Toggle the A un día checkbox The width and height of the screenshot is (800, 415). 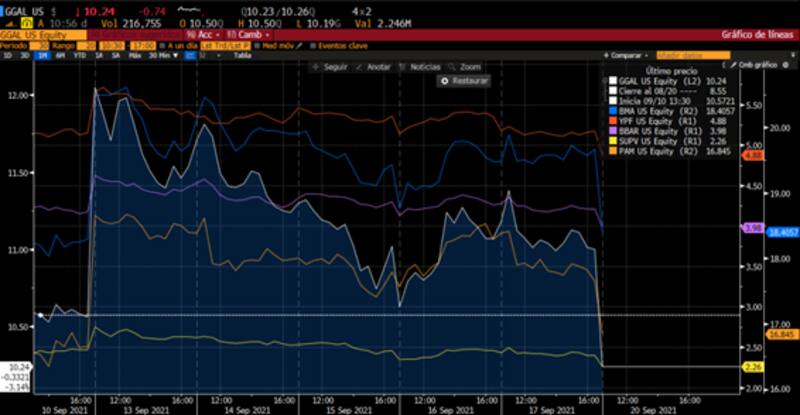coord(164,45)
